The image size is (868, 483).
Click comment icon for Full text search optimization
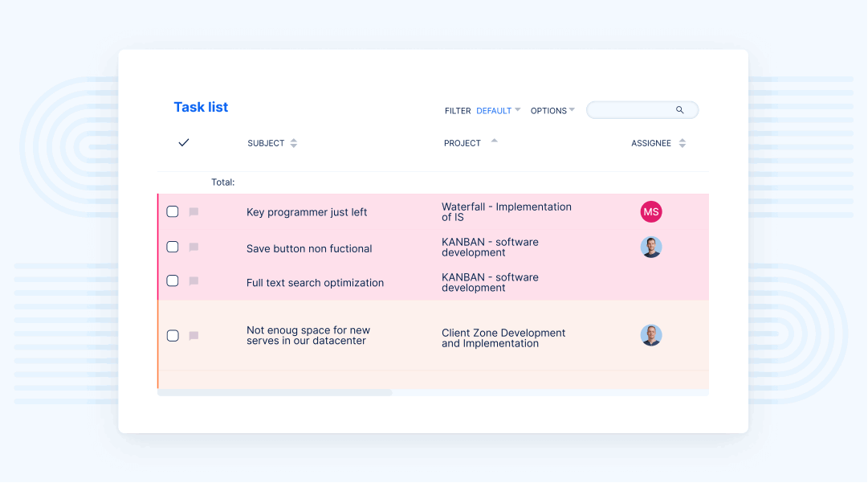[194, 281]
